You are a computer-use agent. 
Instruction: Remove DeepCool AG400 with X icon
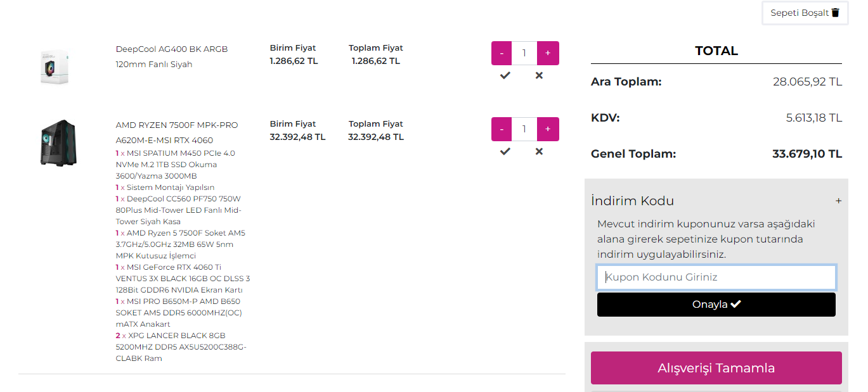[539, 75]
